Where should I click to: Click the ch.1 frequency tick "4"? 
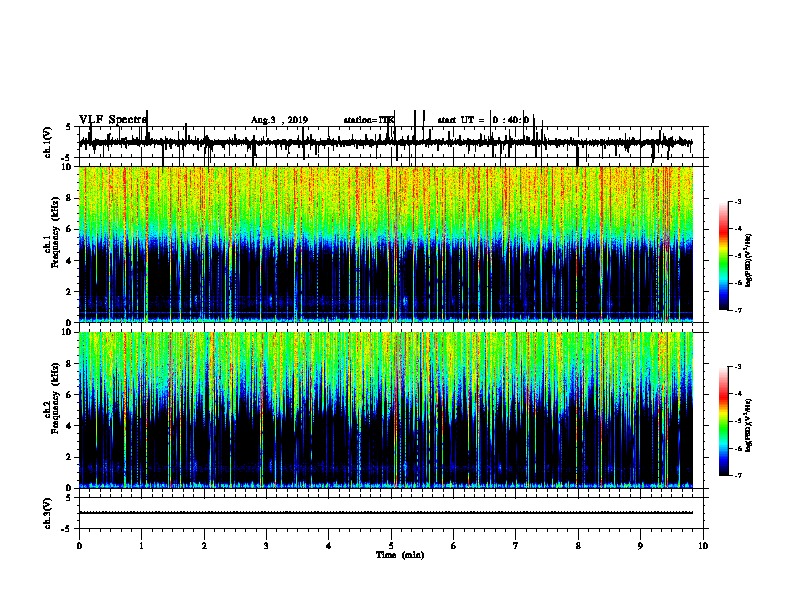coord(70,261)
